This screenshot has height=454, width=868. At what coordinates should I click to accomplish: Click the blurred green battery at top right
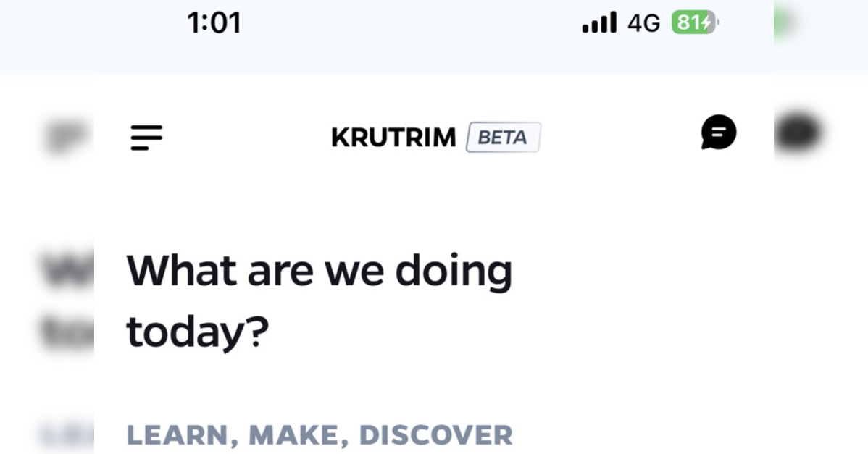click(784, 23)
